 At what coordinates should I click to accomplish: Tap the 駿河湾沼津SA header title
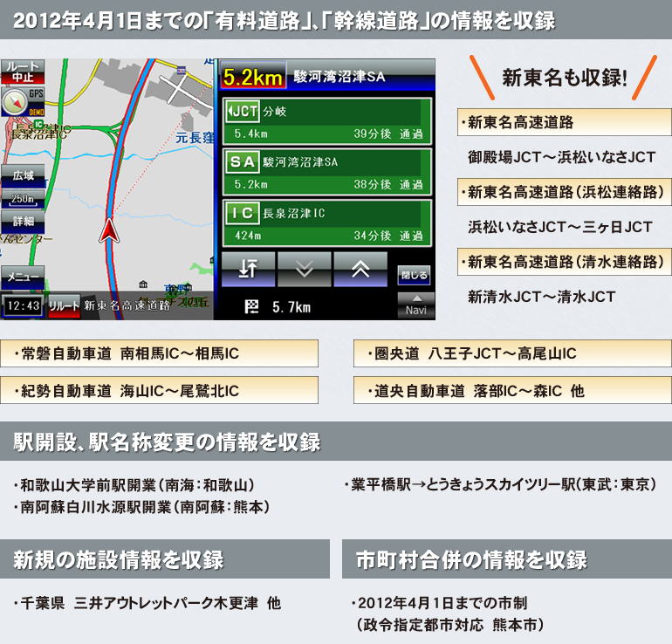pos(339,77)
